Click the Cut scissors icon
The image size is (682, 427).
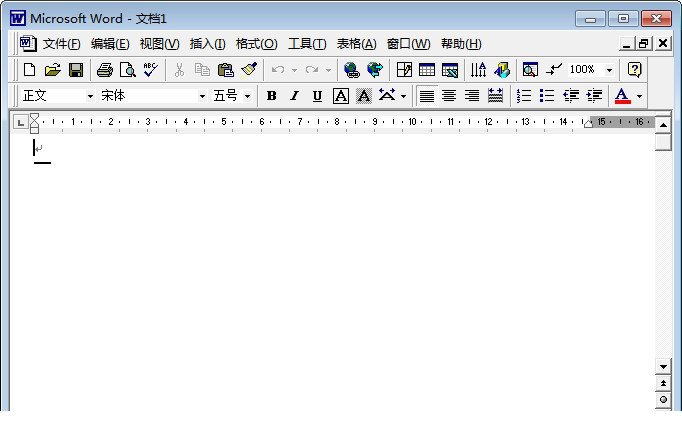coord(179,70)
